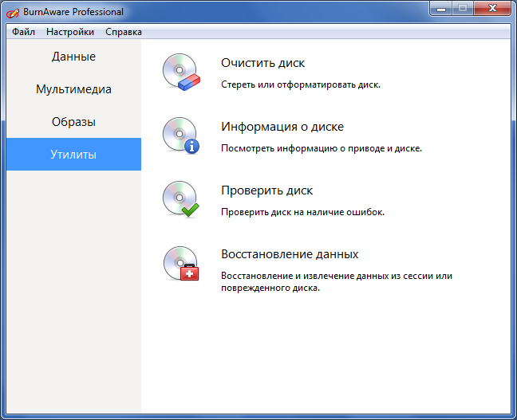Open the Информация о диске title link
Image resolution: width=517 pixels, height=420 pixels.
click(x=282, y=127)
